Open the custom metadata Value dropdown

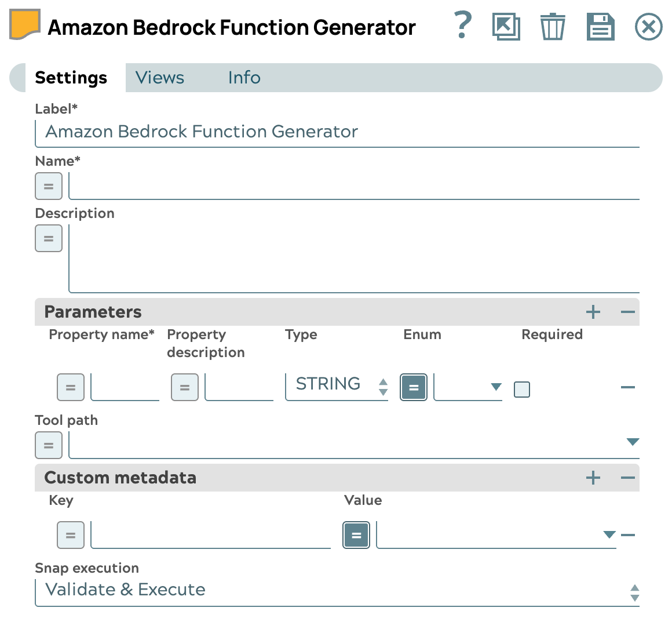[x=609, y=534]
